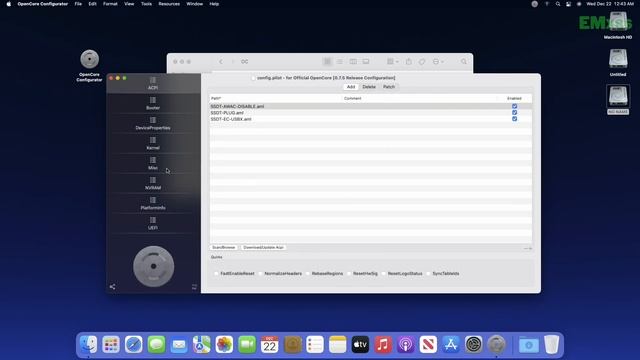Click the large OpenCore disc logo
This screenshot has width=640, height=360.
pos(153,266)
